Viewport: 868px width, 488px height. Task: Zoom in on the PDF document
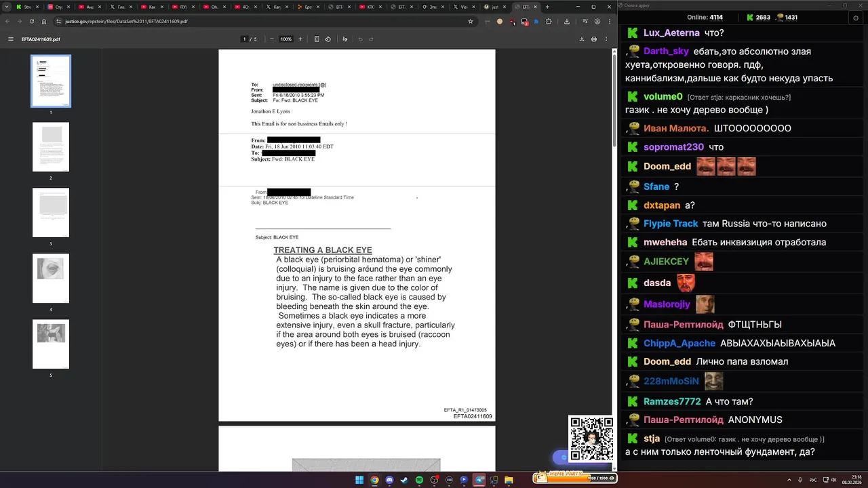(x=300, y=39)
